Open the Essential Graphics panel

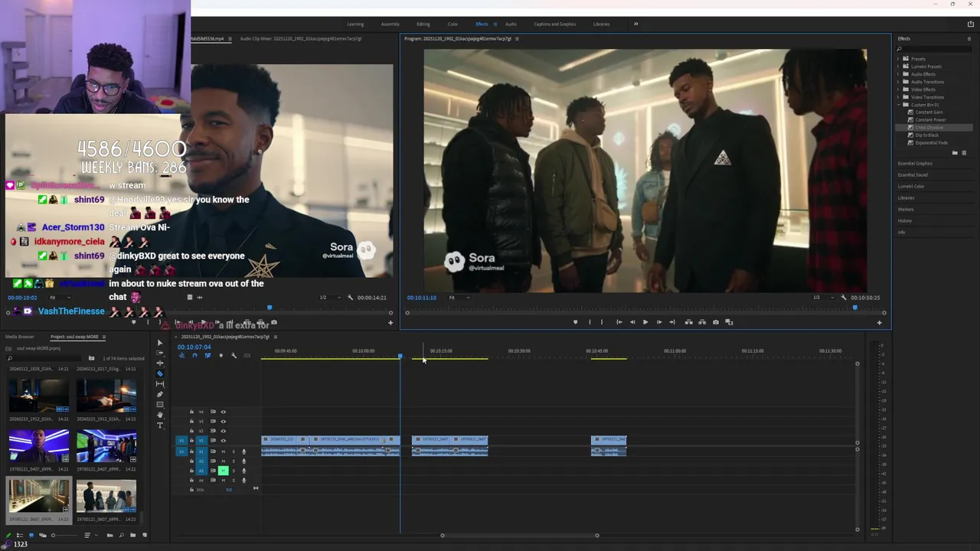[915, 163]
